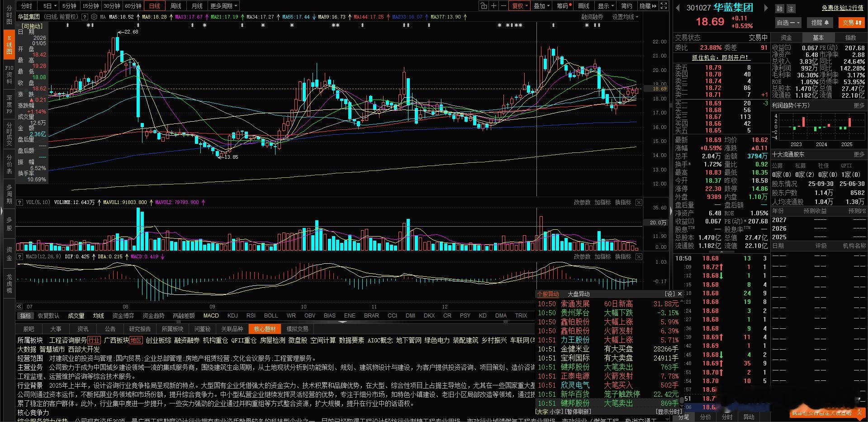Open the 核心题材 tab
The image size is (868, 422).
264,329
